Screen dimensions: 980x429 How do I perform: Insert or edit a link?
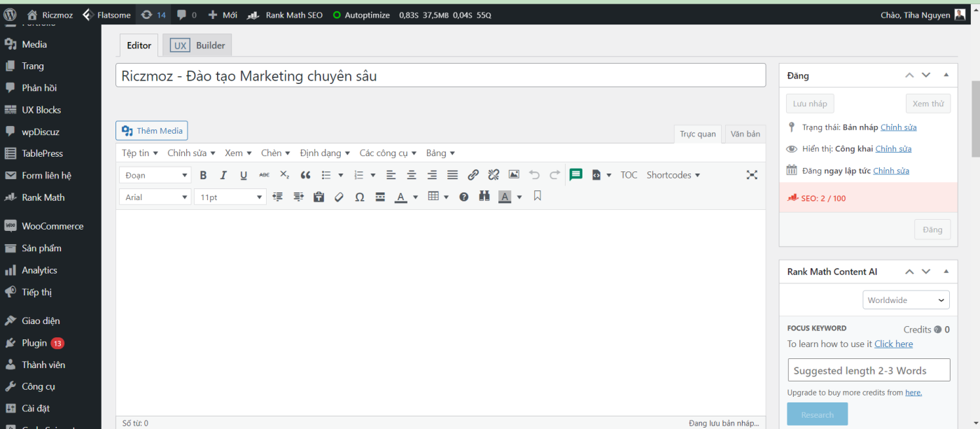tap(473, 175)
